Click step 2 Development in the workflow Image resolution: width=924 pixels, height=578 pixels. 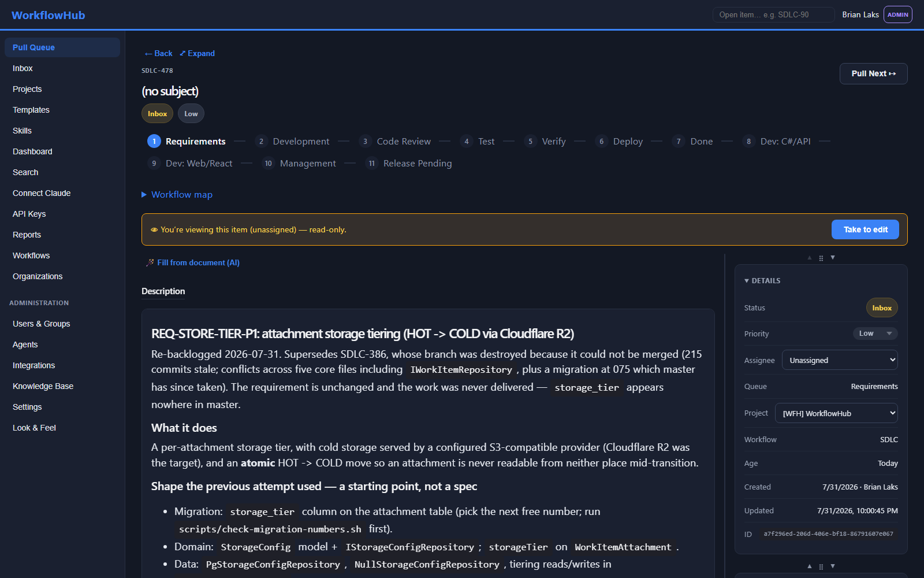(292, 142)
